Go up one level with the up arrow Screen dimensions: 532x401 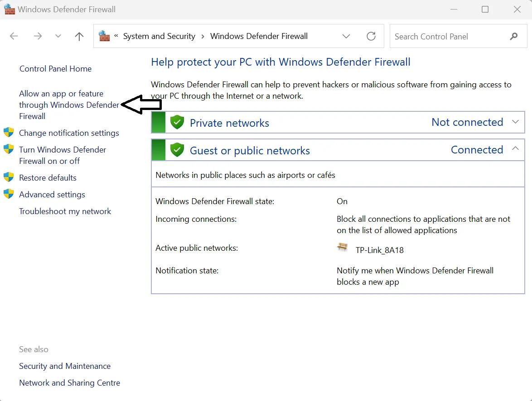tap(79, 36)
